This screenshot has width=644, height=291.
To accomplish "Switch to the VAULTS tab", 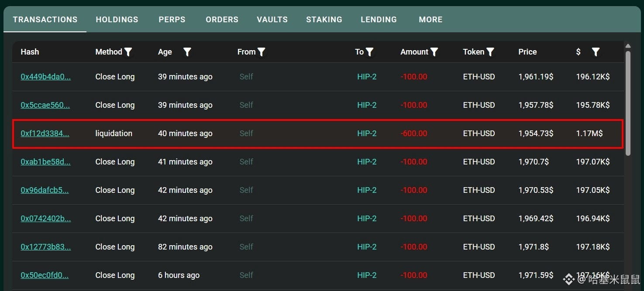I will pos(272,20).
